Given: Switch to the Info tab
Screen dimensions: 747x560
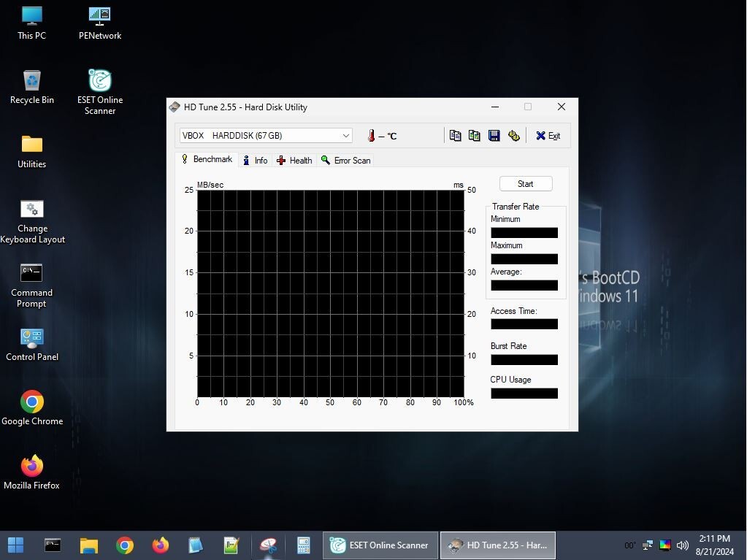Looking at the screenshot, I should [x=256, y=161].
